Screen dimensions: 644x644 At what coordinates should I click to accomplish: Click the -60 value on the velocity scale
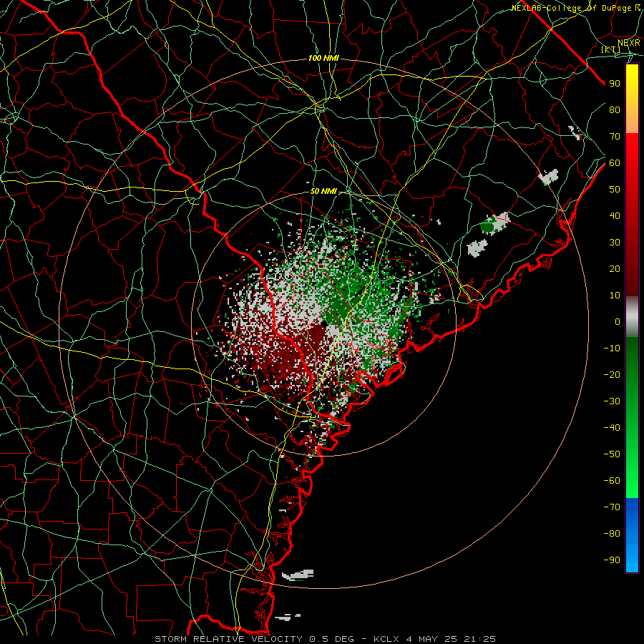612,481
